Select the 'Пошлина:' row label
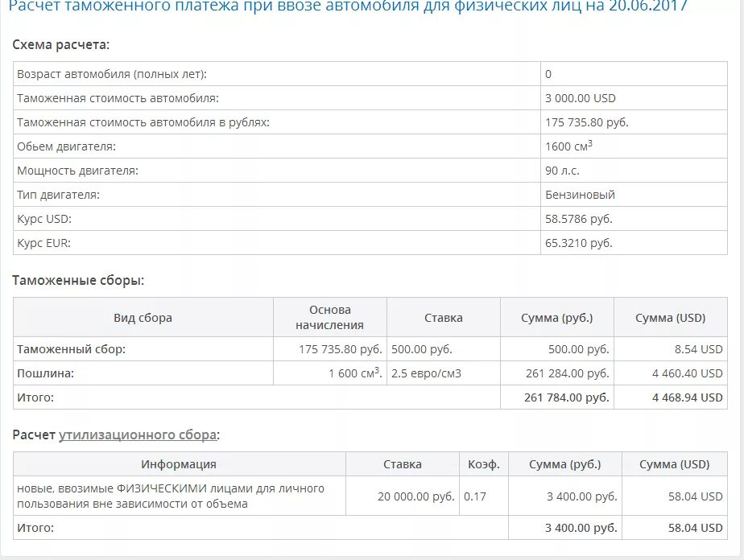Image resolution: width=744 pixels, height=560 pixels. coord(46,373)
